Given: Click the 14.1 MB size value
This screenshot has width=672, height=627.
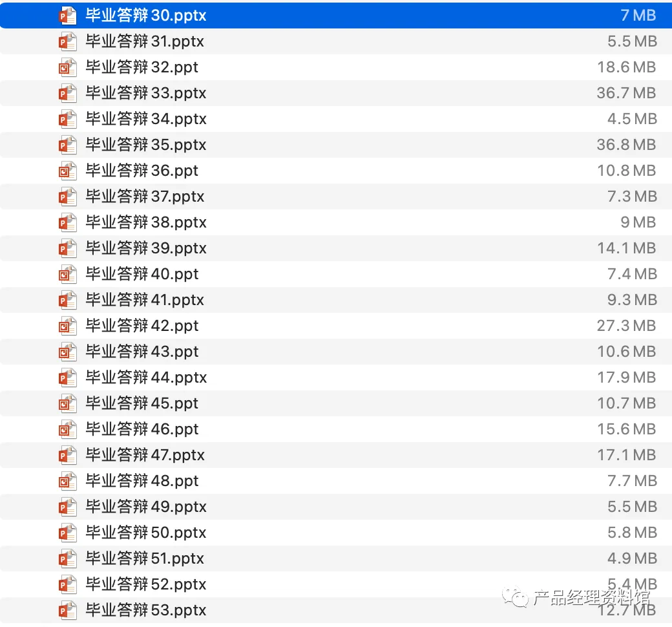Looking at the screenshot, I should 627,248.
